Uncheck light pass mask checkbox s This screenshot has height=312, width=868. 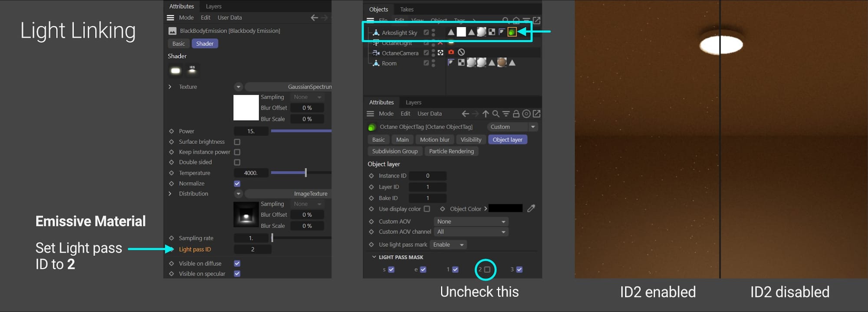point(391,270)
